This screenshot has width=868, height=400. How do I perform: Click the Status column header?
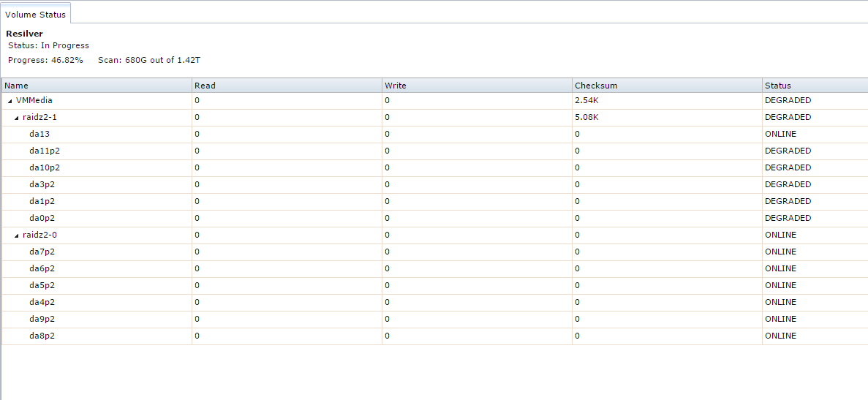click(x=815, y=86)
